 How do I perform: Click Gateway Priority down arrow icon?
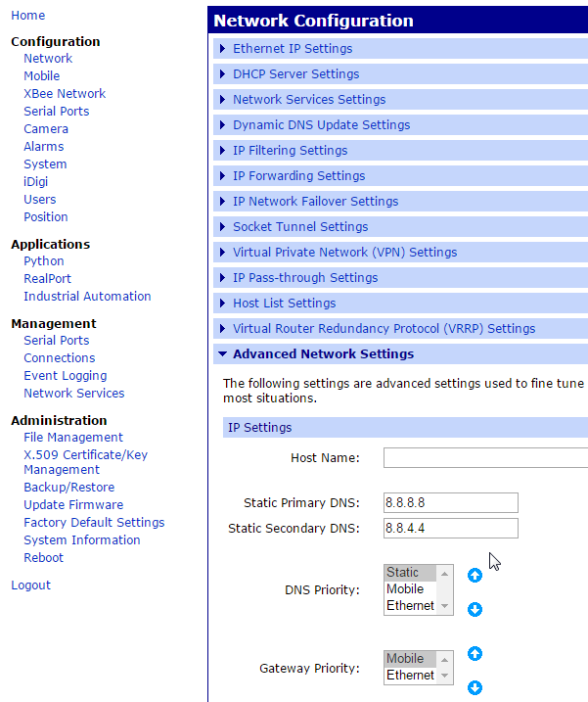point(475,687)
